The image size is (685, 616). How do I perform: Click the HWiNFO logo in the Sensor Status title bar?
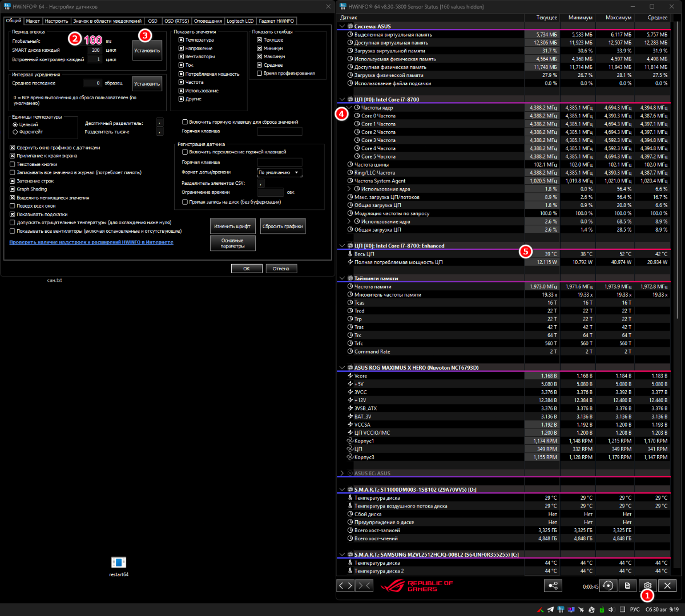342,6
